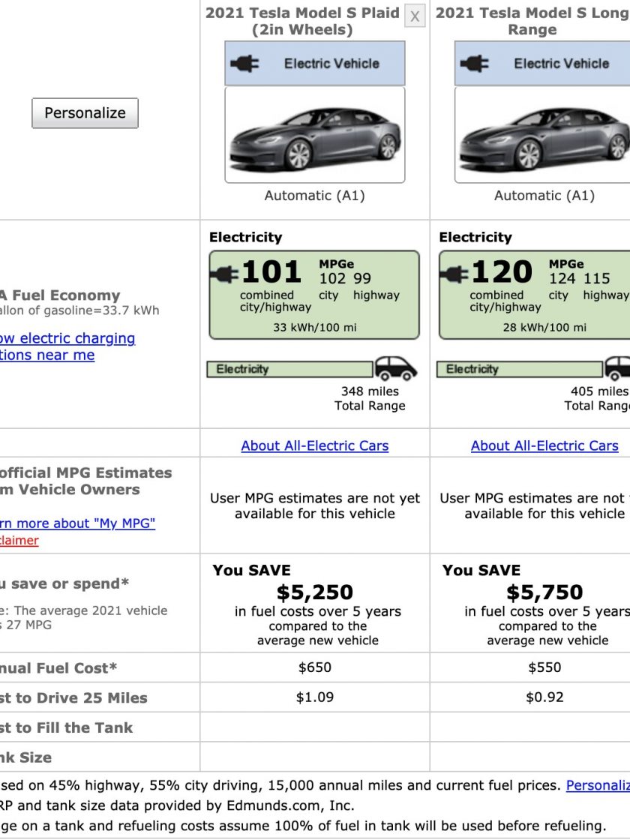Viewport: 630px width, 840px height.
Task: Click "You SAVE" heading in the Long Range column
Action: click(x=481, y=570)
